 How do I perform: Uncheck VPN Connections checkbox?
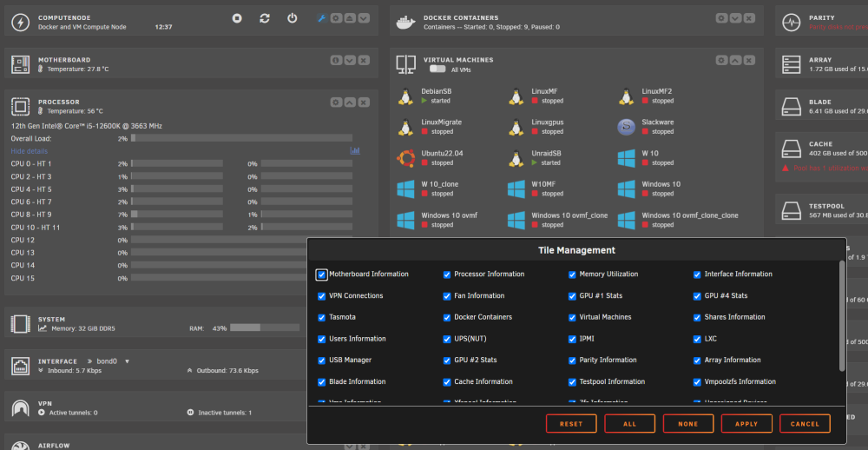point(322,296)
